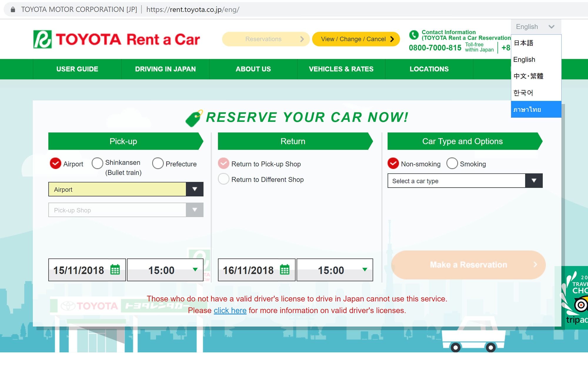Open the Select a car type dropdown

point(465,181)
